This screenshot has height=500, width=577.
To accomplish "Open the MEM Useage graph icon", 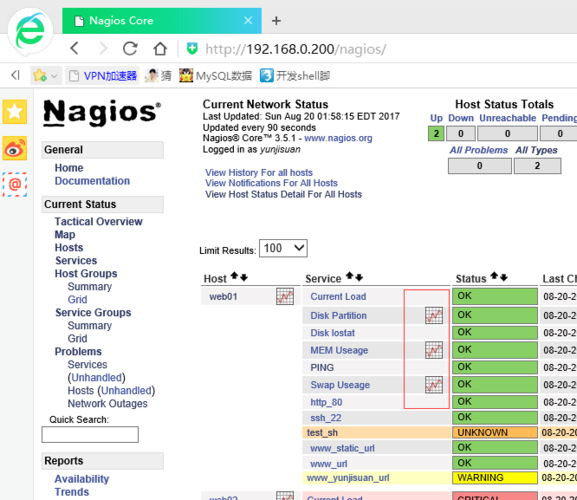I will click(x=434, y=350).
